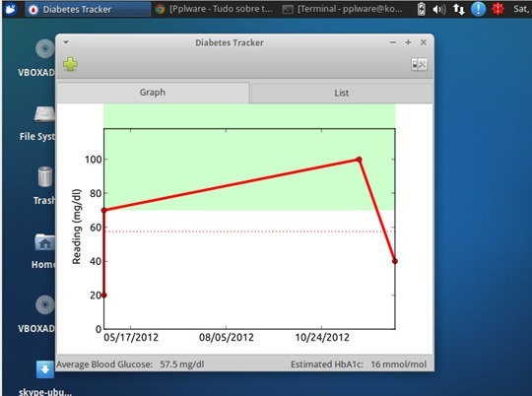Maximize the Diabetes Tracker window
Viewport: 532px width, 396px height.
(x=408, y=42)
